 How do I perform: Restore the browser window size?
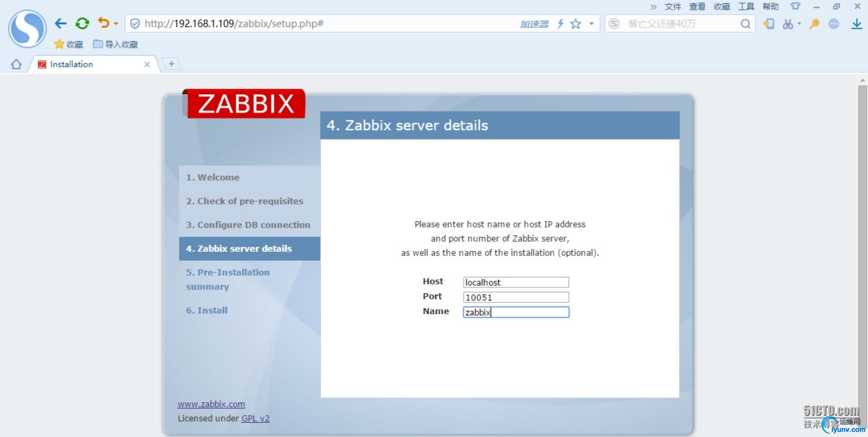836,6
